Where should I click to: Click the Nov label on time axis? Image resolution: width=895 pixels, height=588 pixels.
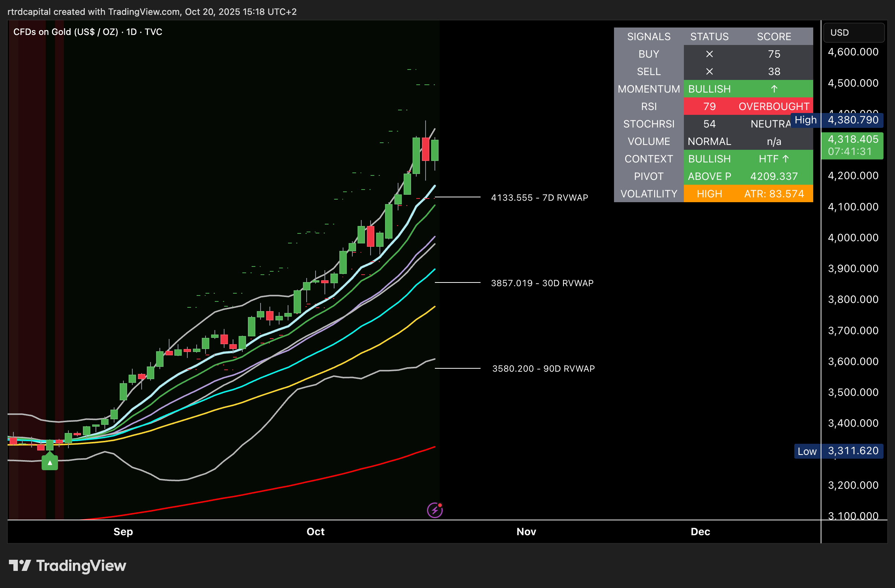pos(526,532)
